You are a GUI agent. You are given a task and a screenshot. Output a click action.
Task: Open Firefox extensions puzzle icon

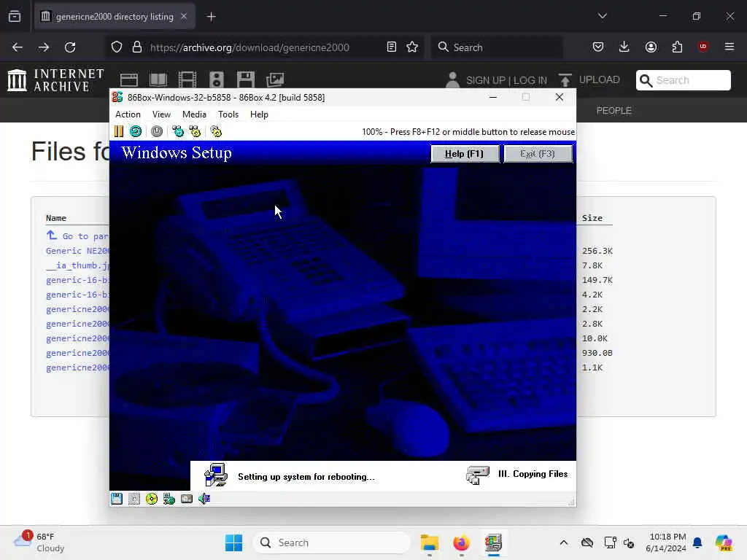click(677, 47)
